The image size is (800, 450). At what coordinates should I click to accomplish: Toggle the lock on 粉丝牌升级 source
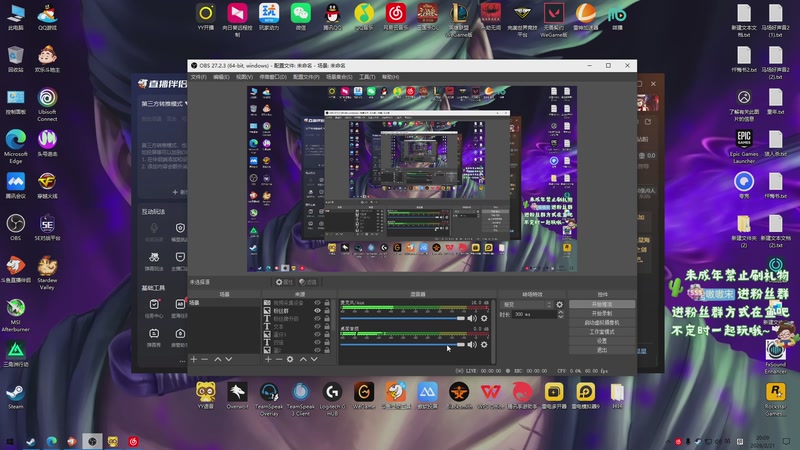pos(327,319)
